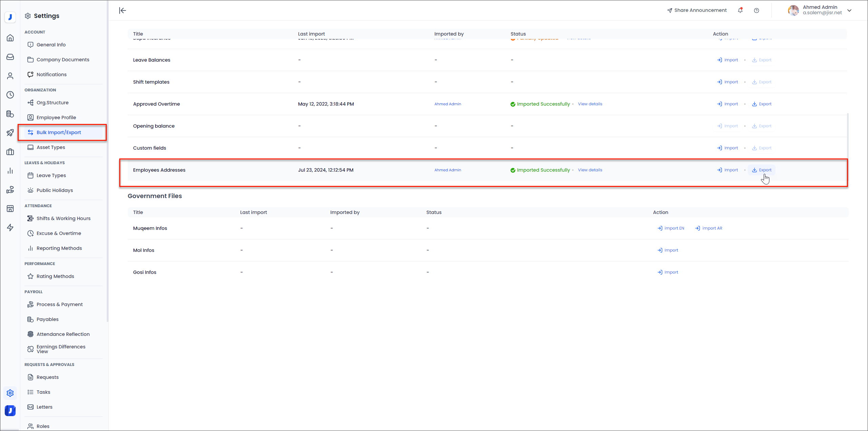The image size is (868, 431).
Task: Open Bulk Import/Export settings menu
Action: click(x=59, y=132)
